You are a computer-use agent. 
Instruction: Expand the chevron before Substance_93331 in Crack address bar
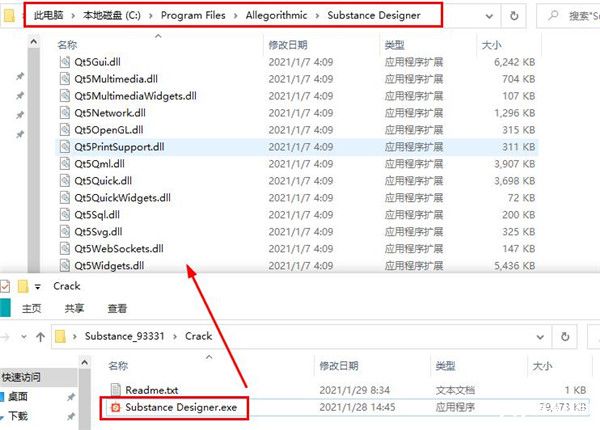coord(75,337)
